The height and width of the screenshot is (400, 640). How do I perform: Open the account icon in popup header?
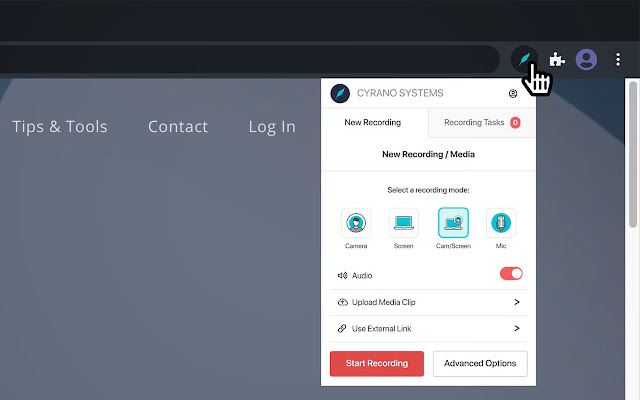coord(513,93)
